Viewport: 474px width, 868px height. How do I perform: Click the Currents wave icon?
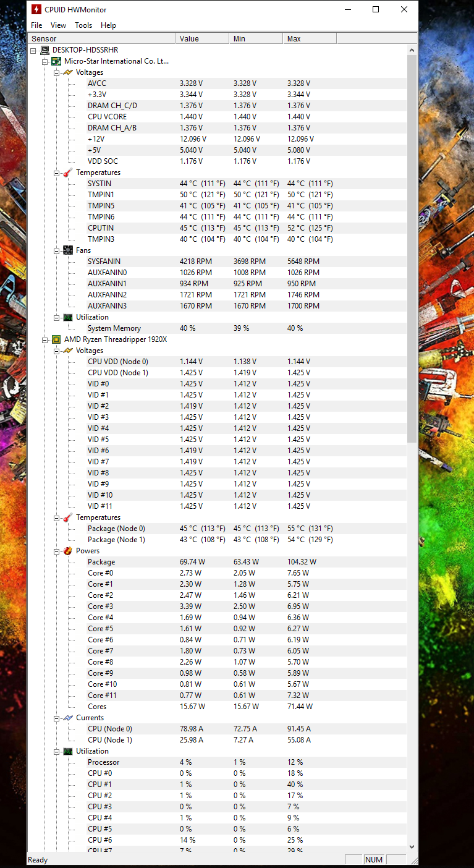pyautogui.click(x=68, y=718)
